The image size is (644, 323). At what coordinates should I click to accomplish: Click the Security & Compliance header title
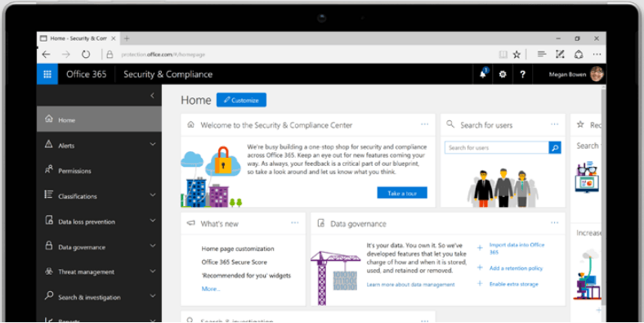tap(168, 74)
